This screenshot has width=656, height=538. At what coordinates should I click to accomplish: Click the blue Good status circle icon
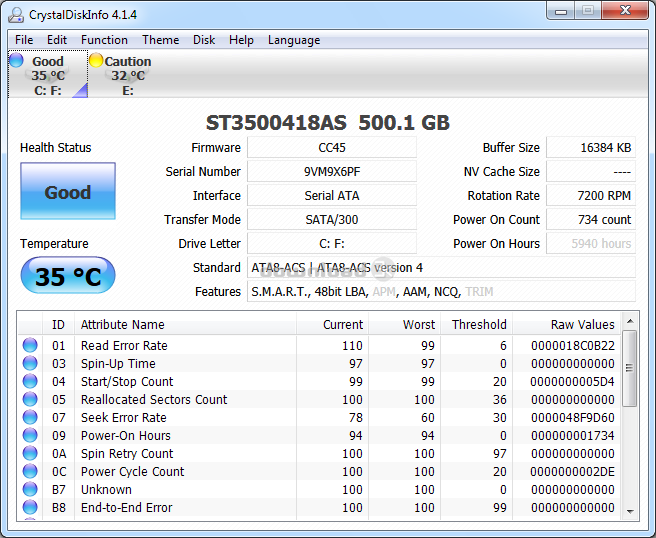pos(16,60)
